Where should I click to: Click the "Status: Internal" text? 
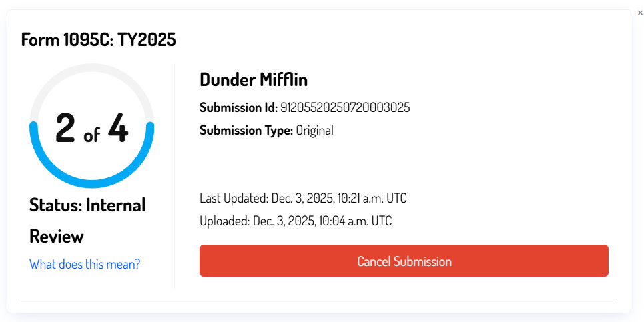point(87,205)
